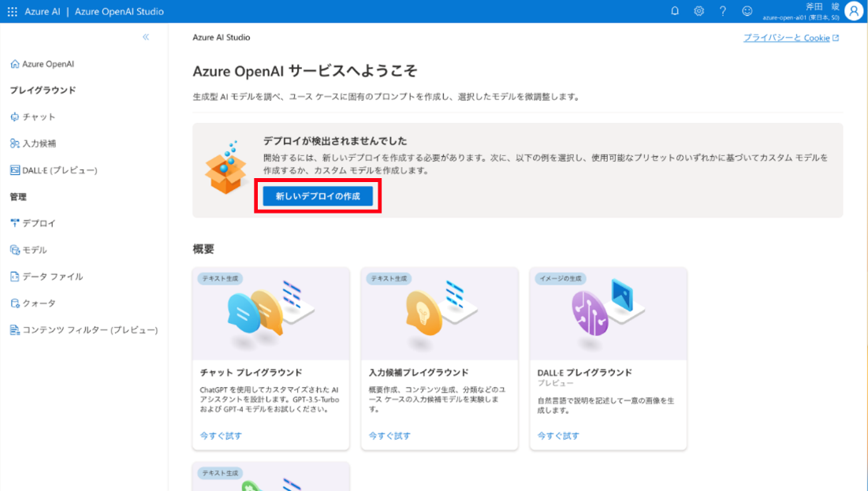The width and height of the screenshot is (868, 491).
Task: Click the チャット sidebar icon
Action: click(15, 117)
